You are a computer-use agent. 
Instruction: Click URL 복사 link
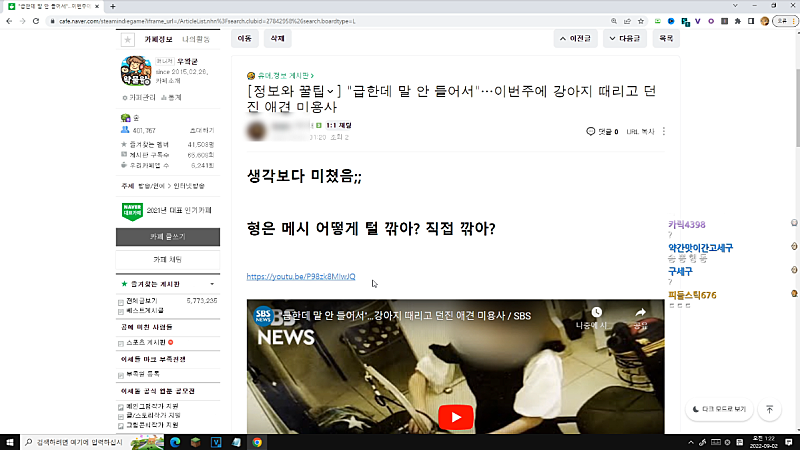(640, 132)
